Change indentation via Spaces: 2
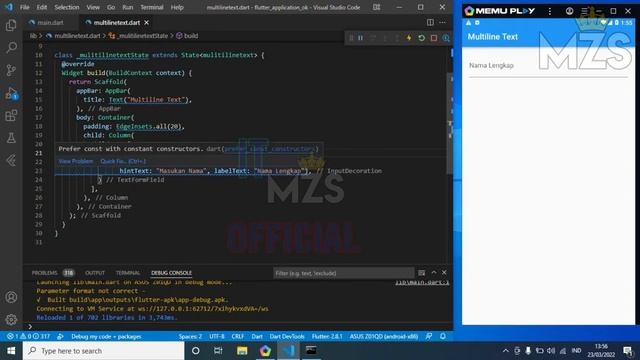Viewport: 640px width, 360px height. (x=190, y=336)
